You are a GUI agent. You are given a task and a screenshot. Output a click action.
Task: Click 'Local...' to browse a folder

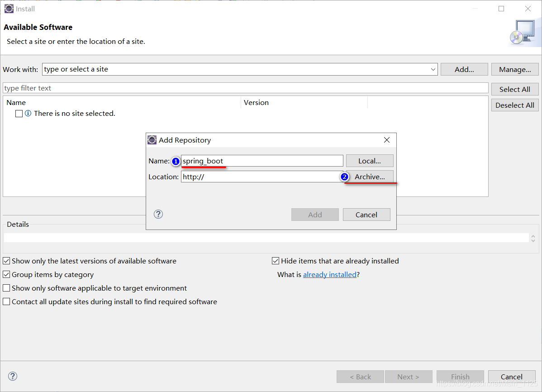tap(370, 161)
